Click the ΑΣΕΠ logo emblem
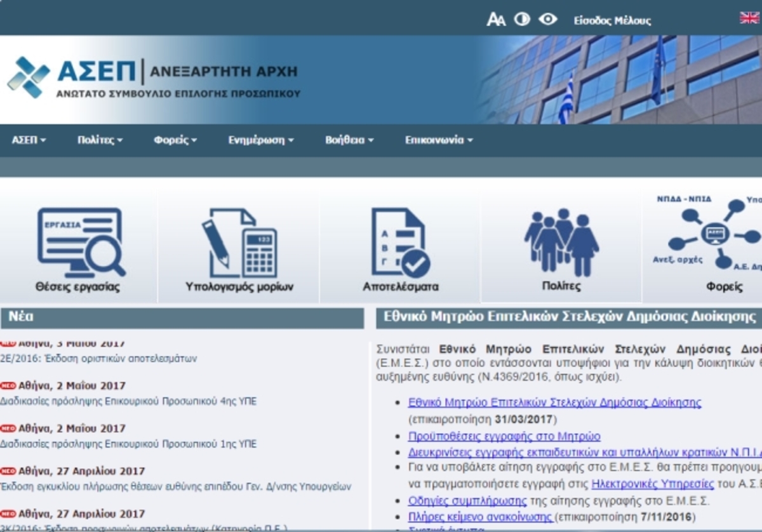The width and height of the screenshot is (762, 532). point(28,77)
